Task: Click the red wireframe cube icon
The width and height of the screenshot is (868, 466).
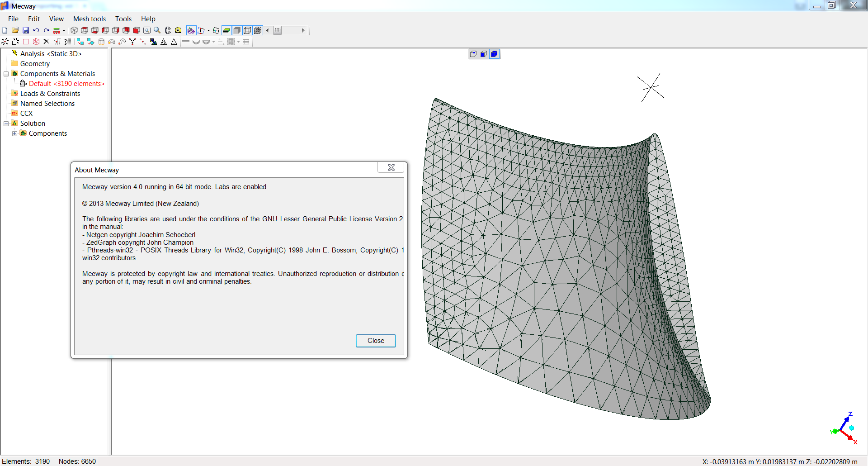Action: click(x=36, y=42)
